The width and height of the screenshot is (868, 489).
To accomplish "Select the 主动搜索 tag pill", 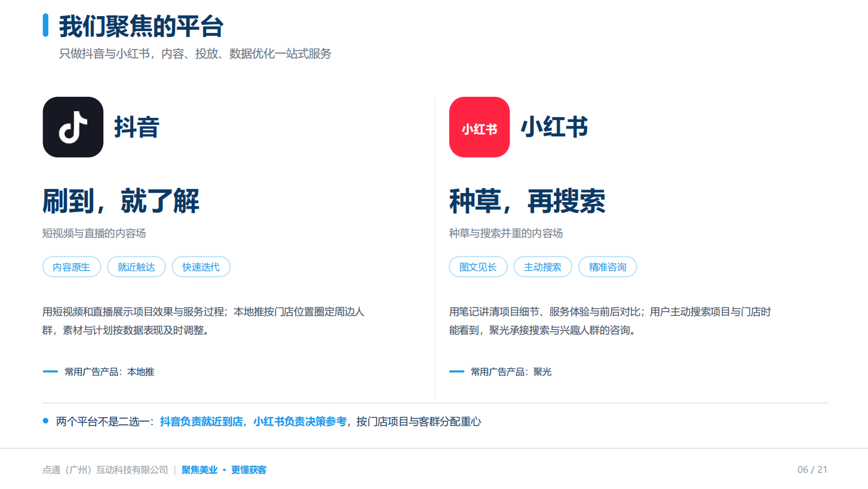I will point(542,267).
